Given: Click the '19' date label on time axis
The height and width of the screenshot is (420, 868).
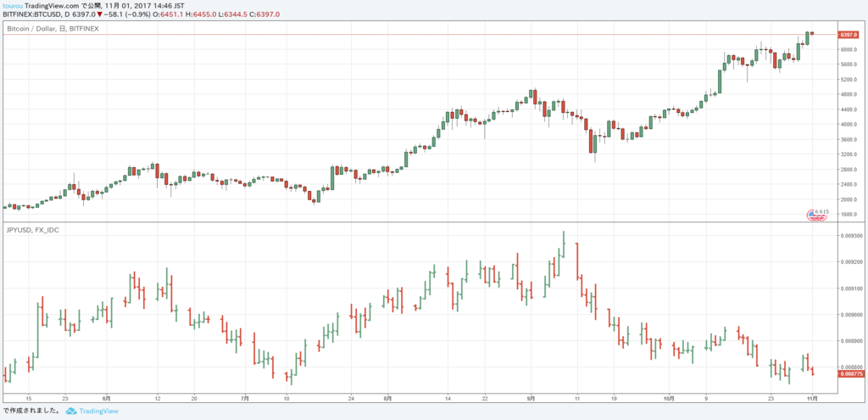Looking at the screenshot, I should point(614,398).
